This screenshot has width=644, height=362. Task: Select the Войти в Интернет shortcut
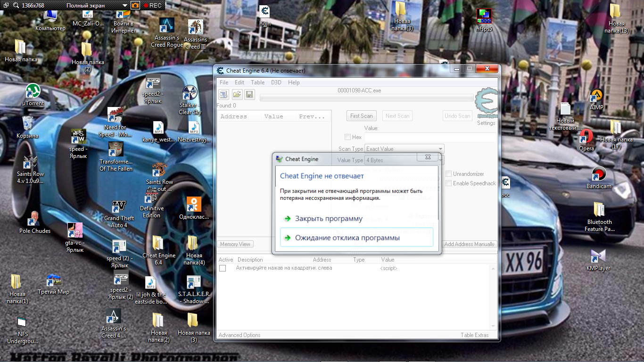(124, 21)
